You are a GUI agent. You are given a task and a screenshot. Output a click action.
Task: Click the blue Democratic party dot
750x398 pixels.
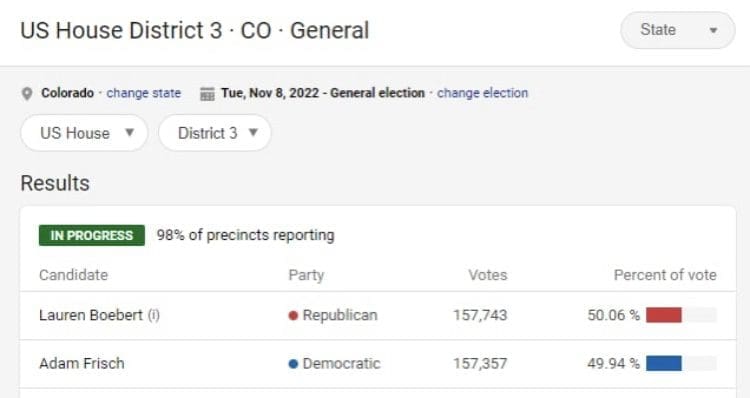(x=293, y=364)
